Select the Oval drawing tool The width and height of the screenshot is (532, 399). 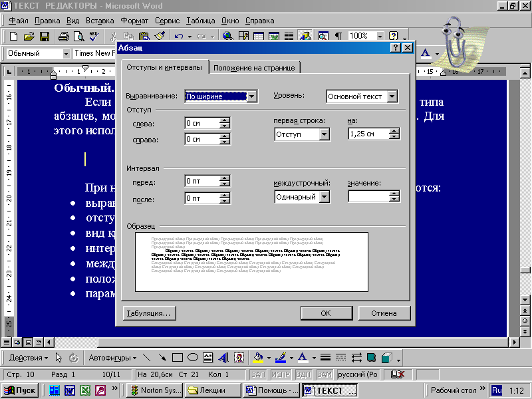193,358
